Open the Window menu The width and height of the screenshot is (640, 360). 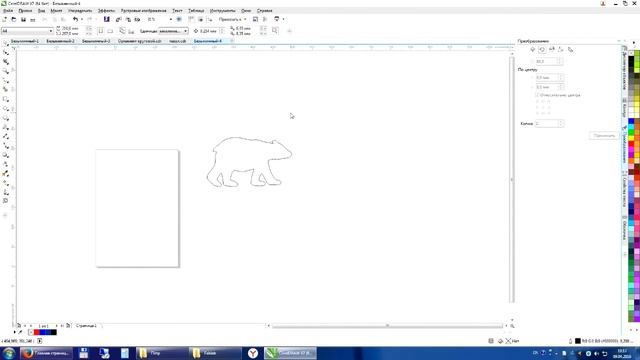pos(246,11)
